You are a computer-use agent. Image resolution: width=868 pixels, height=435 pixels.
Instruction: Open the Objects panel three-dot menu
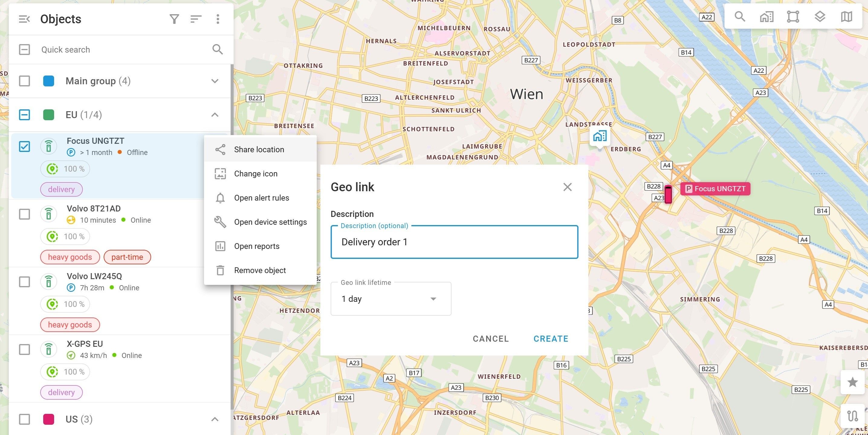[218, 19]
